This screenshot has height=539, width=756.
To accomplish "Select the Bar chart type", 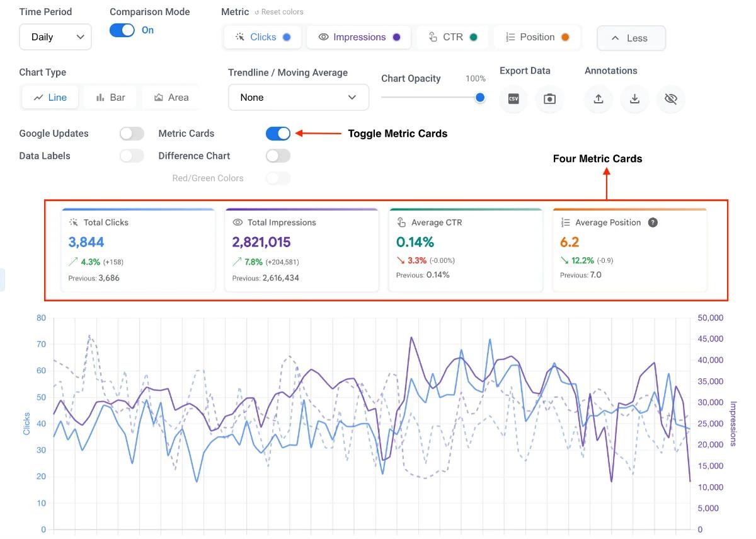I will point(110,97).
